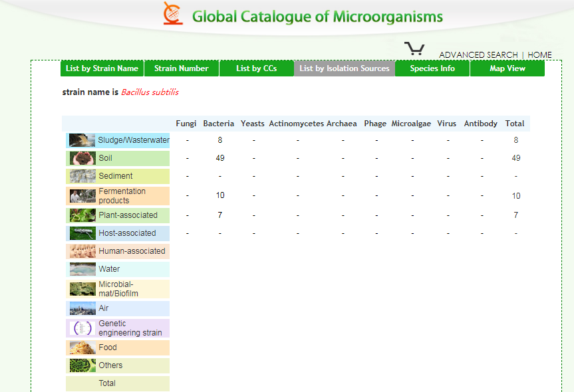This screenshot has width=574, height=392.
Task: Go to ADVANCED SEARCH
Action: tap(478, 55)
